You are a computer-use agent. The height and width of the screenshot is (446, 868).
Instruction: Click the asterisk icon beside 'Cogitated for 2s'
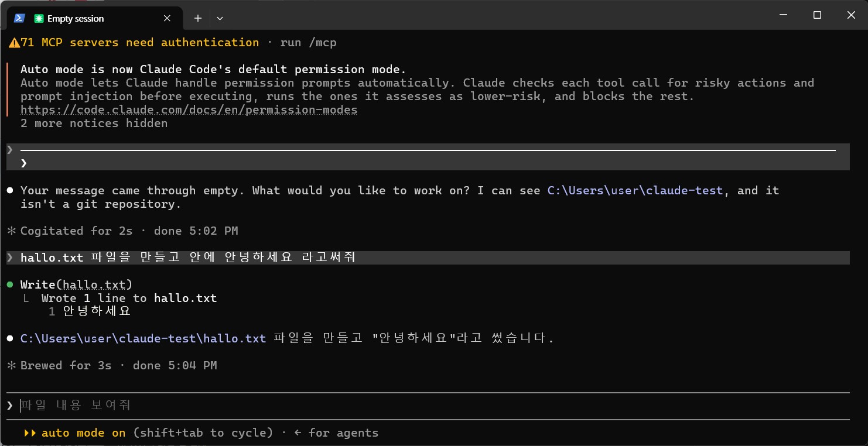click(11, 231)
